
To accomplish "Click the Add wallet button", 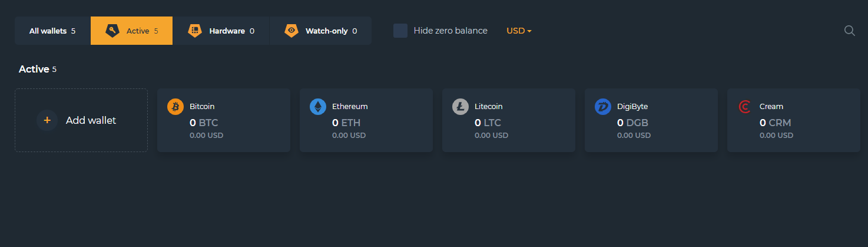I will click(x=81, y=120).
